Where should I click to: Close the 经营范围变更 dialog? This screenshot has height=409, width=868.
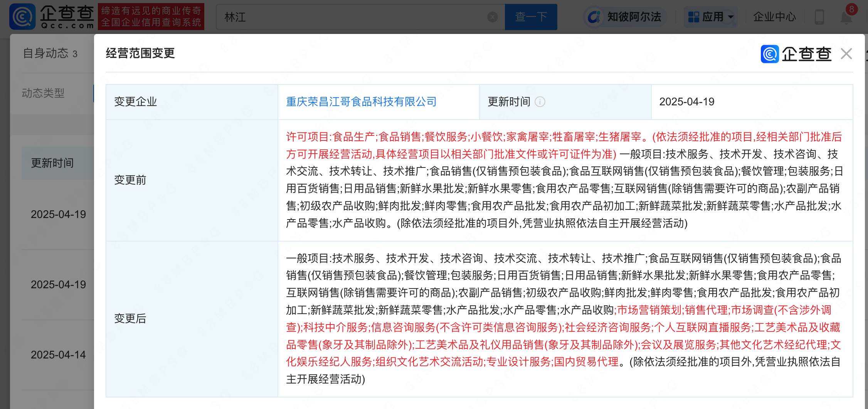coord(846,54)
